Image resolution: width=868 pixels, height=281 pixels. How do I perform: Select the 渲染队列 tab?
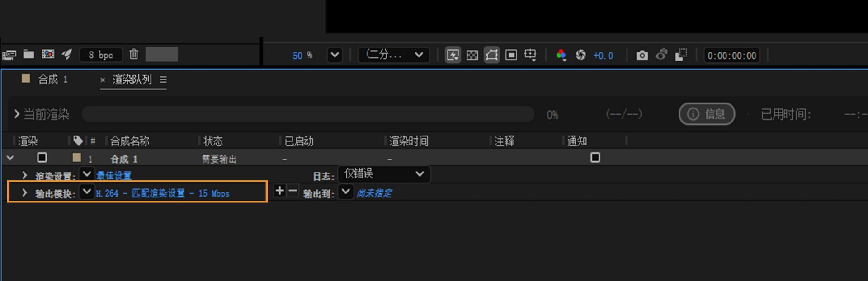pyautogui.click(x=132, y=80)
